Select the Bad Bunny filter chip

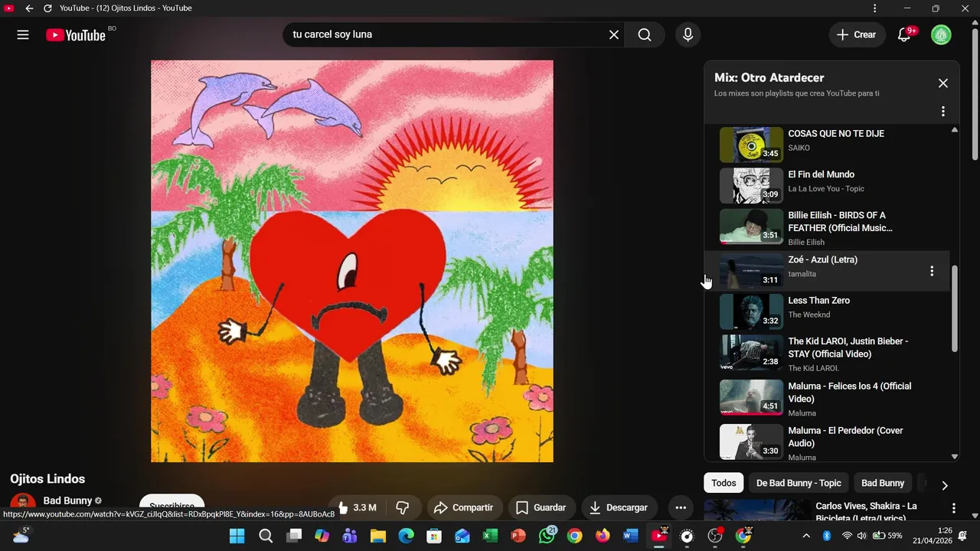(x=883, y=483)
